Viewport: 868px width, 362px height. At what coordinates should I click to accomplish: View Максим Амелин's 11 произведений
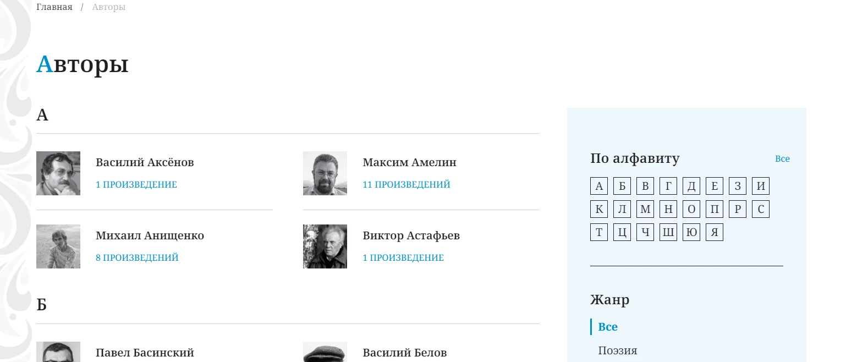406,184
